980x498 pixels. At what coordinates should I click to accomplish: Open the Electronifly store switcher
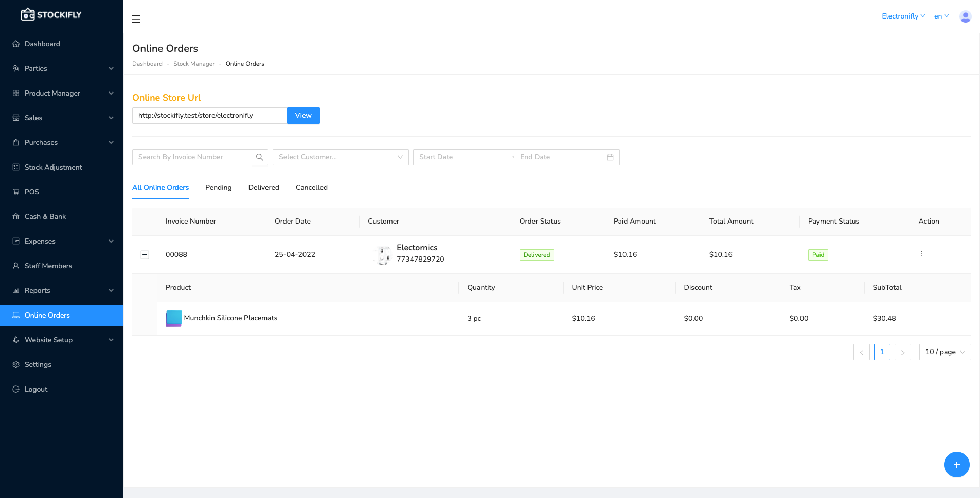tap(903, 16)
